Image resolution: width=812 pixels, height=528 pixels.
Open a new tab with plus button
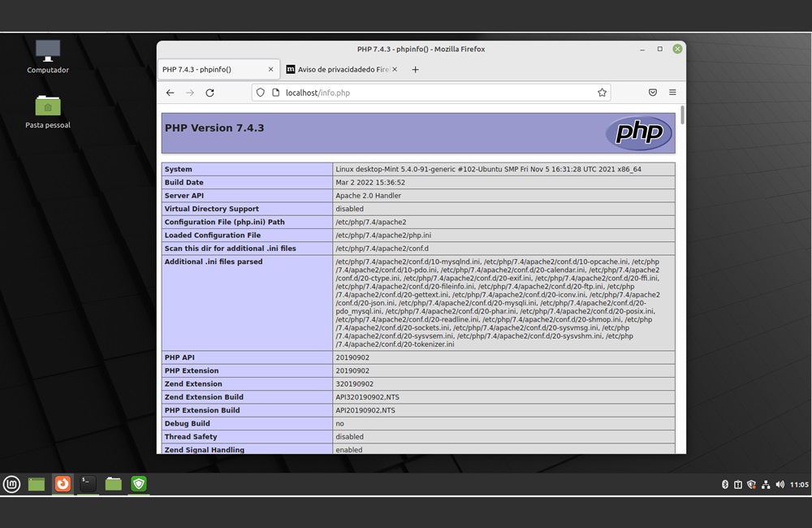(415, 70)
